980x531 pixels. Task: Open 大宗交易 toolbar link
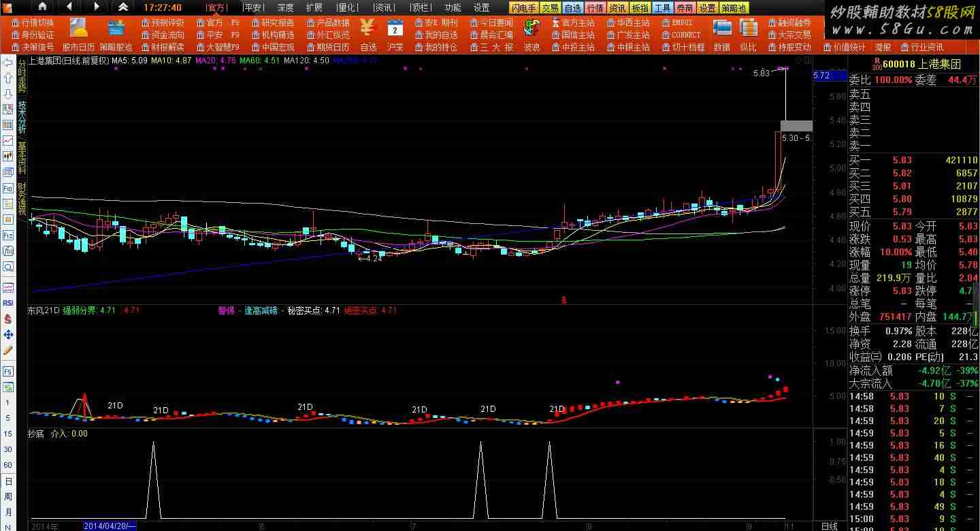pyautogui.click(x=789, y=35)
